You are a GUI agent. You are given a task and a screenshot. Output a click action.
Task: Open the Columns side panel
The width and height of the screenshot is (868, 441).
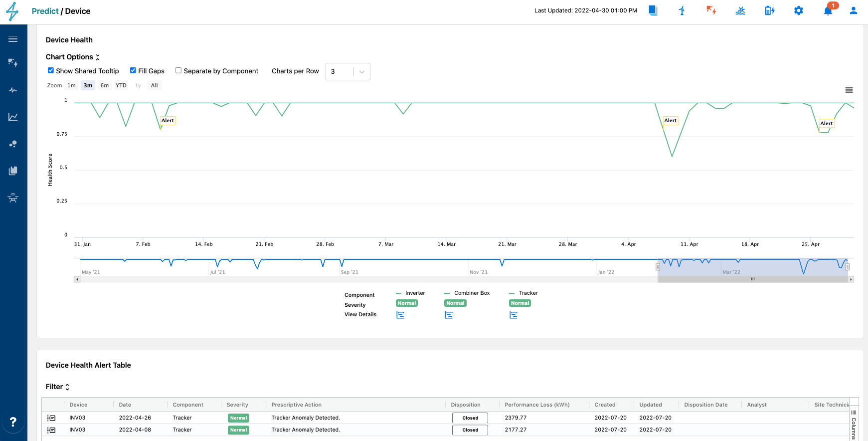coord(854,424)
